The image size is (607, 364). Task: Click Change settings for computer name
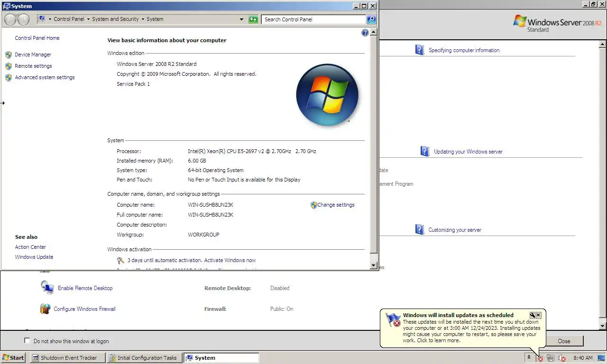pos(336,205)
